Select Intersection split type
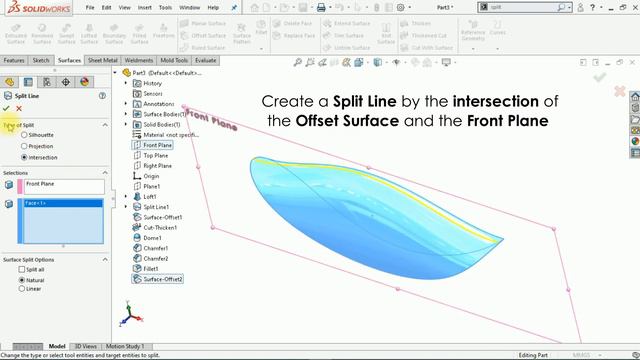640x360 pixels. pyautogui.click(x=24, y=157)
